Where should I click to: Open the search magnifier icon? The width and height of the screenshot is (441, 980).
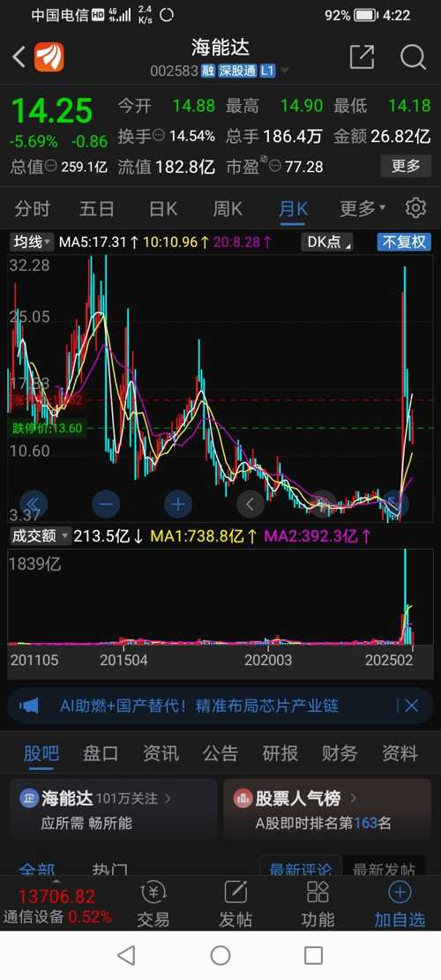pos(412,56)
